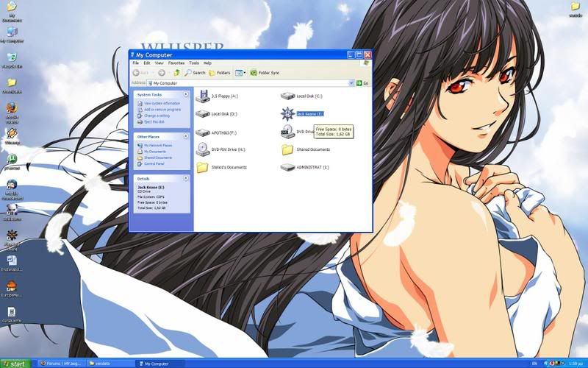588x368 pixels.
Task: Collapse the Details panel
Action: coord(186,178)
